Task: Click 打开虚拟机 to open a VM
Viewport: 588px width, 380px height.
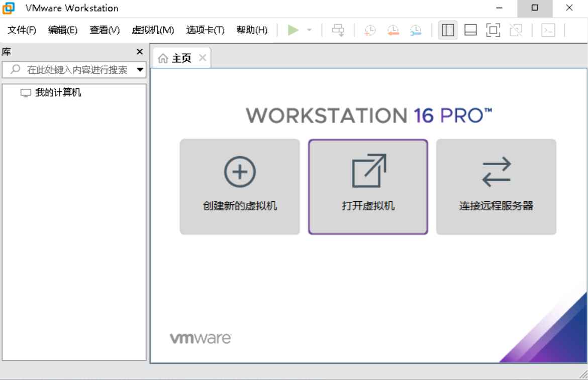Action: [x=368, y=186]
